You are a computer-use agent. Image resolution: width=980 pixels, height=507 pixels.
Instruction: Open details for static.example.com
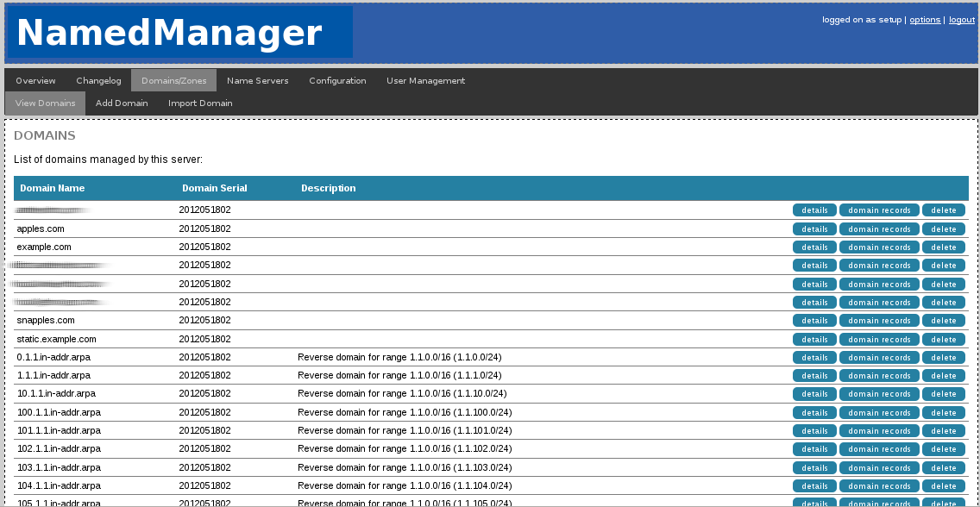[x=814, y=339]
